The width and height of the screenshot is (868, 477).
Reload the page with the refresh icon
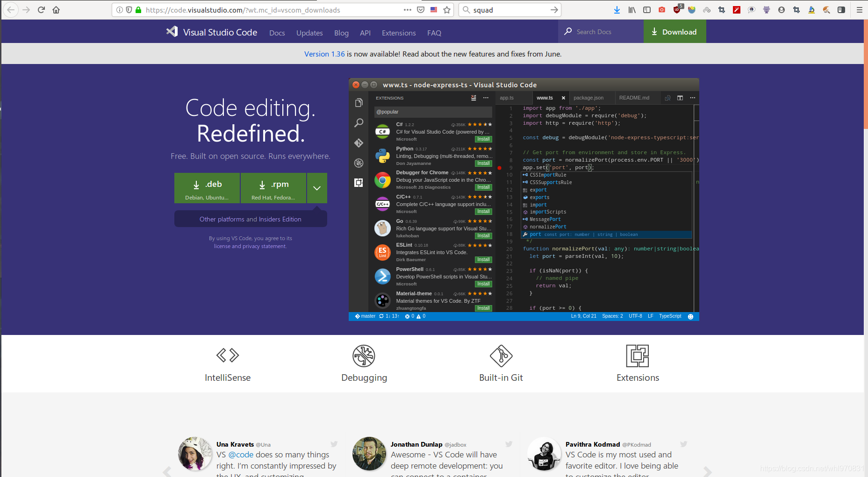(x=41, y=10)
